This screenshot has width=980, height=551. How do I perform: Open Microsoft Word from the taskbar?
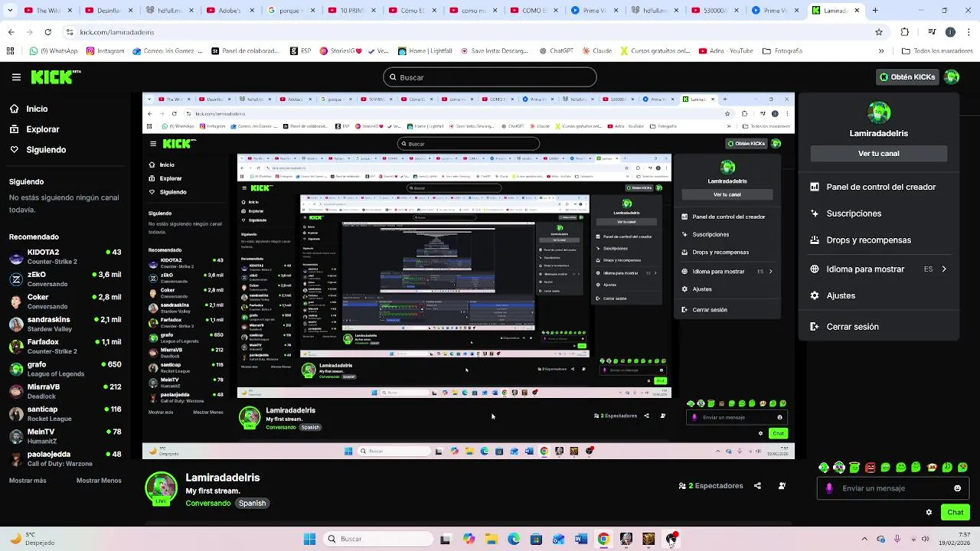coord(581,539)
